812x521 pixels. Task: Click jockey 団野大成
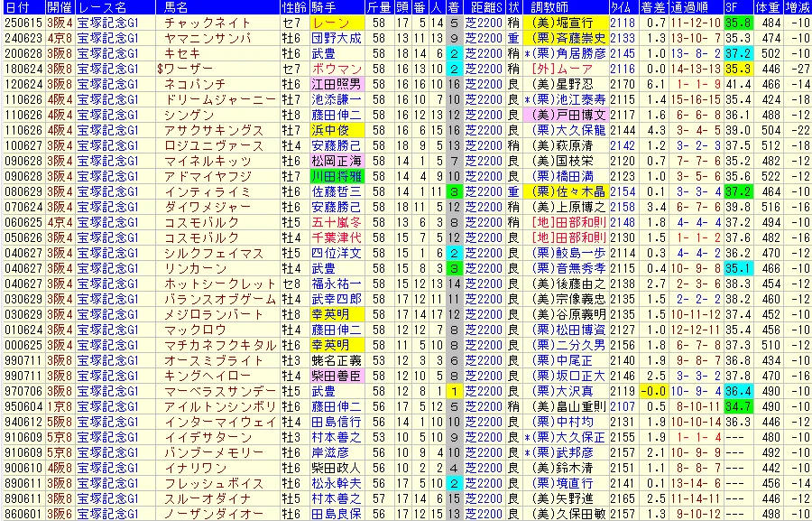click(x=337, y=38)
